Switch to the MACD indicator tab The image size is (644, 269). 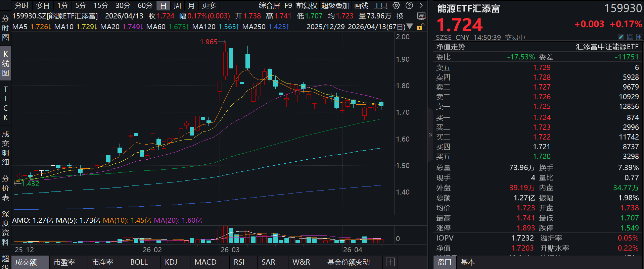(x=205, y=262)
